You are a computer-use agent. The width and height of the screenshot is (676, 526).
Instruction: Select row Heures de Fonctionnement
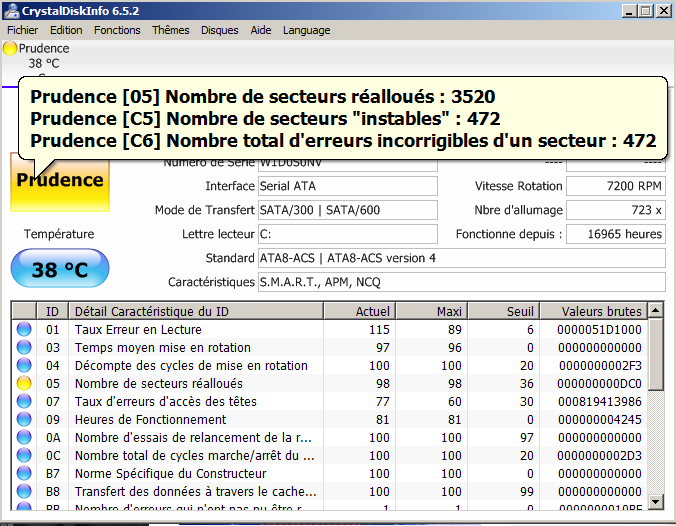coord(329,420)
